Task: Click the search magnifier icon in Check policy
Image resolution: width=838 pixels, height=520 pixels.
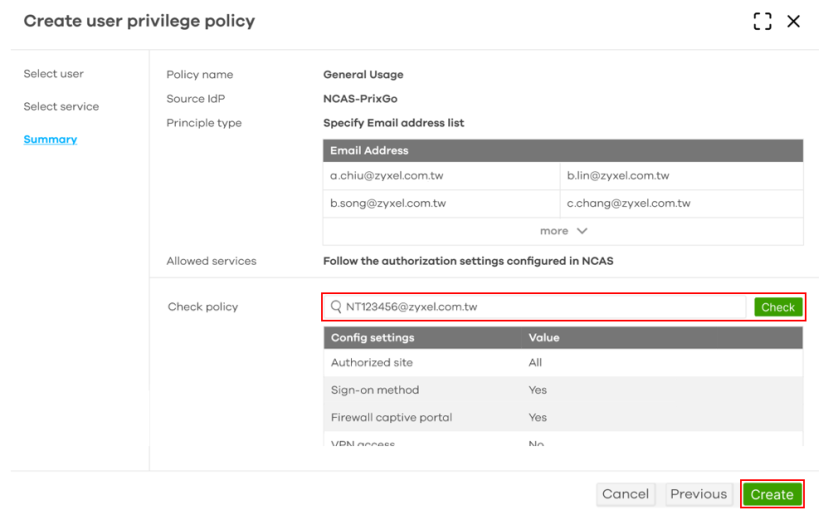Action: click(x=336, y=307)
